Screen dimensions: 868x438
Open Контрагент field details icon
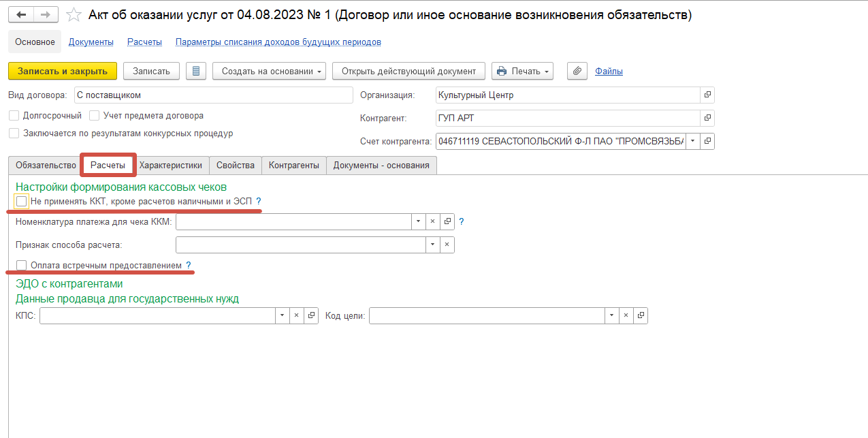[x=707, y=119]
